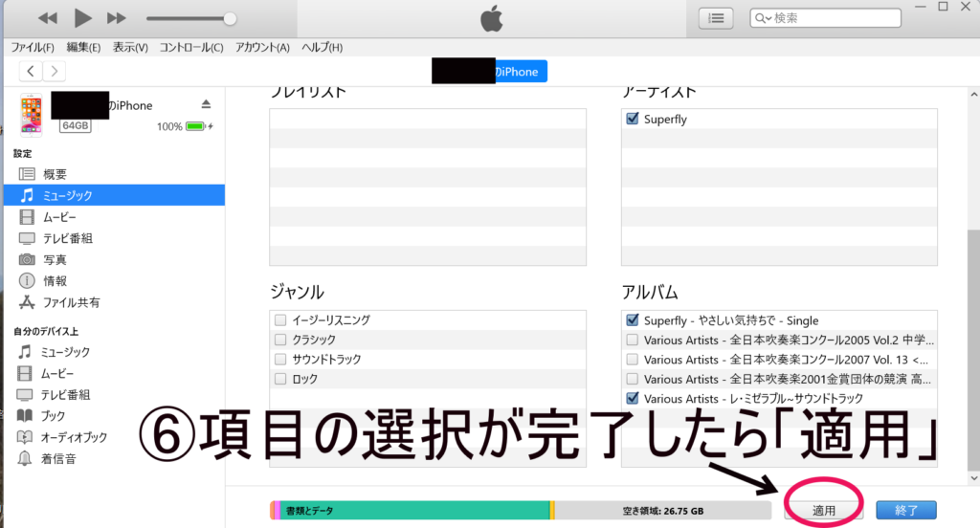
Task: Uncheck the Superfly artist checkbox
Action: [632, 118]
